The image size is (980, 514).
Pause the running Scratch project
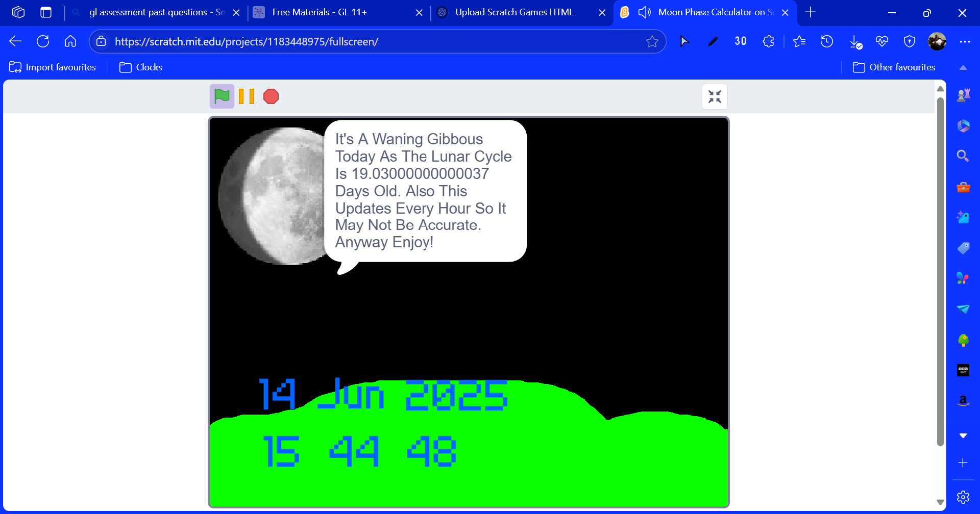tap(246, 96)
